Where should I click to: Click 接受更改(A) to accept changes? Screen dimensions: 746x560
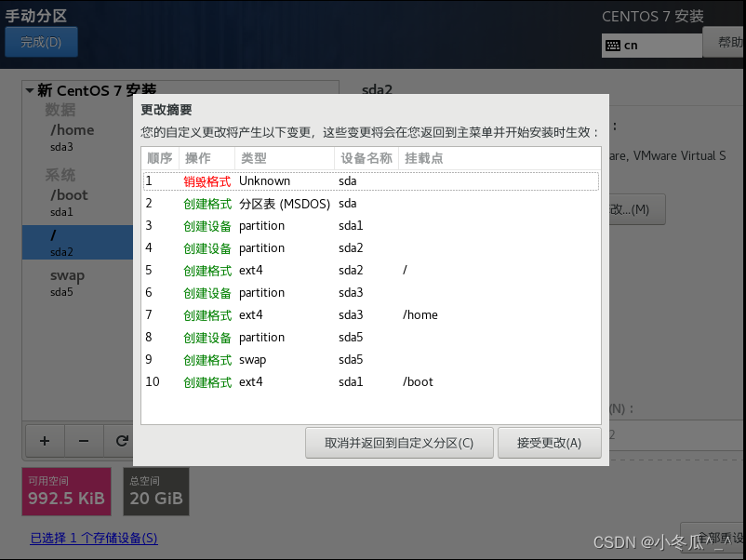coord(550,443)
